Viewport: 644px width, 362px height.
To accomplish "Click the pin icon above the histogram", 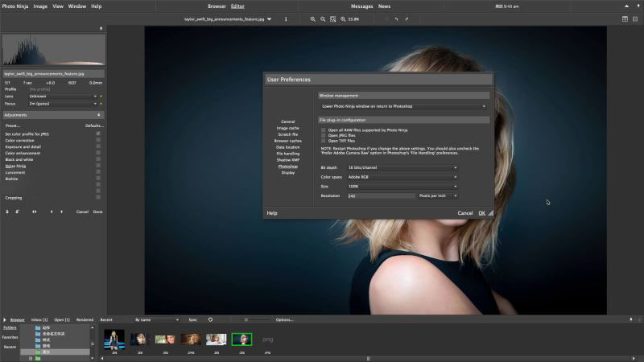I will 101,29.
